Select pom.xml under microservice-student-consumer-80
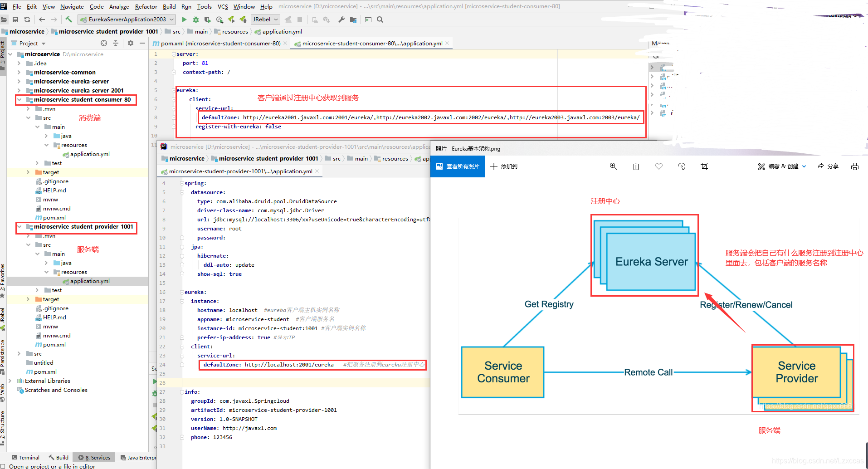868x469 pixels. [x=54, y=217]
